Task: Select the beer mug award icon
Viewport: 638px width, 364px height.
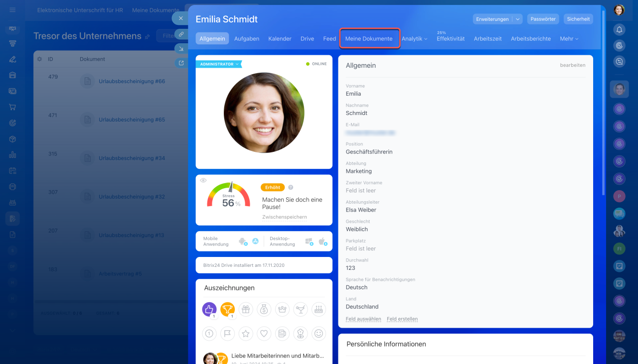Action: tap(282, 333)
